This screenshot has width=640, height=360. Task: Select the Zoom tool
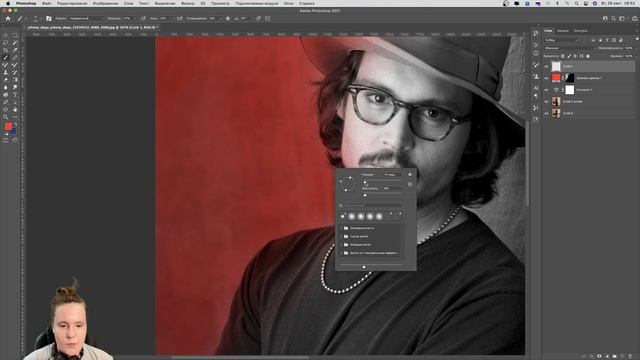(6, 117)
